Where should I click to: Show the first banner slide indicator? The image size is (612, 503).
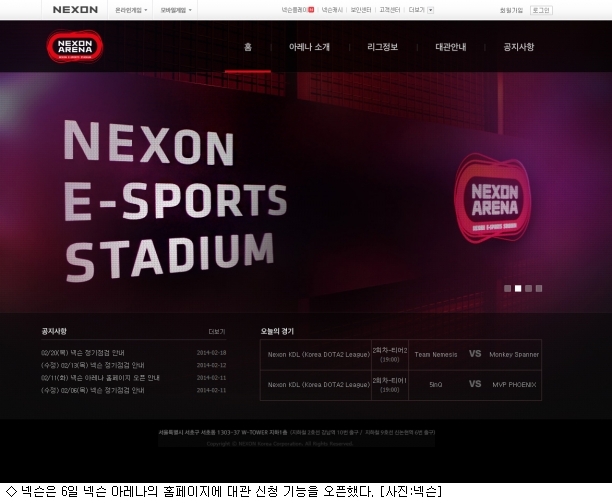[507, 288]
